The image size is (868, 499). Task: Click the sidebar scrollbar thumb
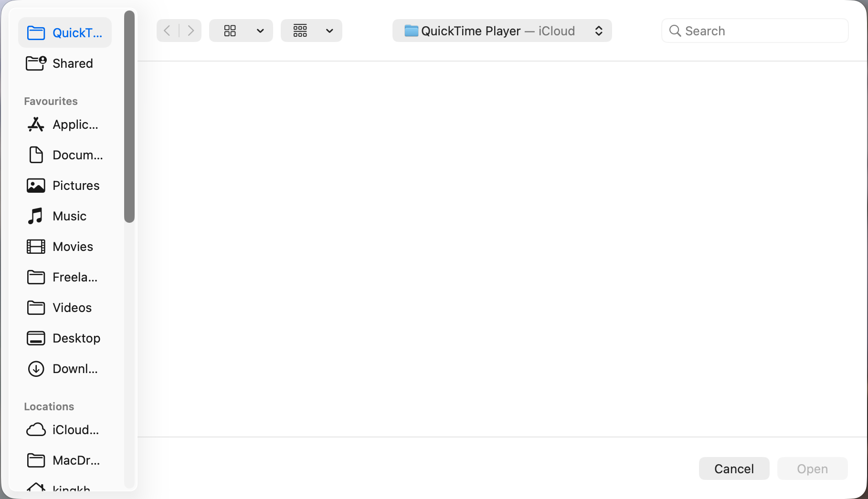point(129,116)
